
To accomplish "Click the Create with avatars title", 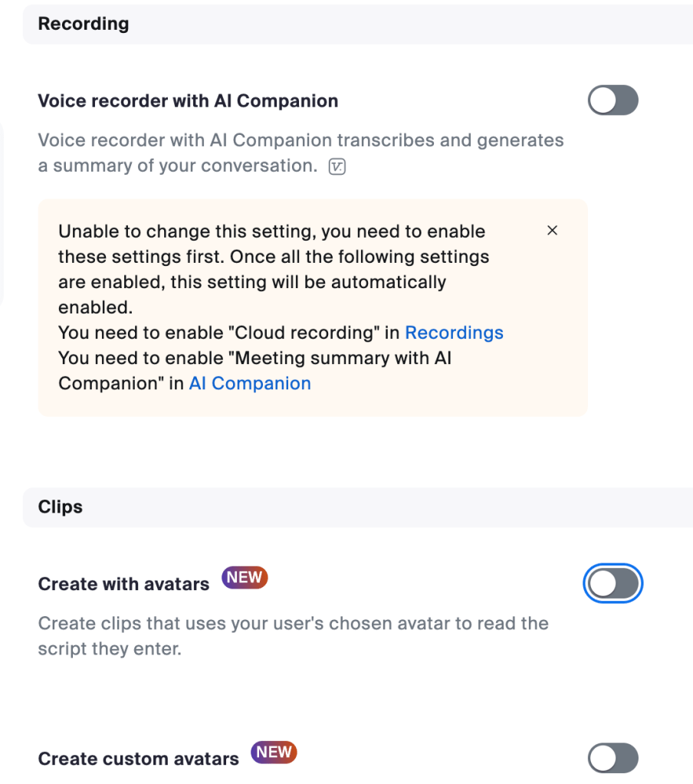I will click(x=123, y=584).
